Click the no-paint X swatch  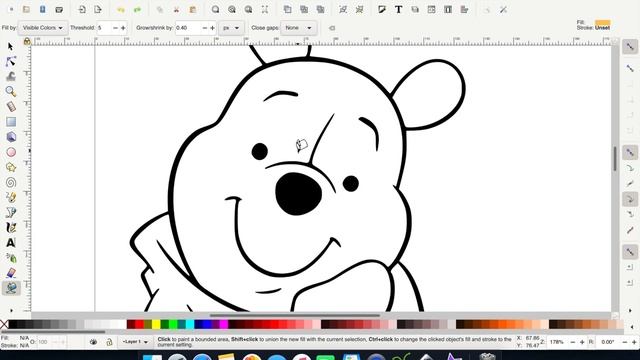tap(4, 324)
